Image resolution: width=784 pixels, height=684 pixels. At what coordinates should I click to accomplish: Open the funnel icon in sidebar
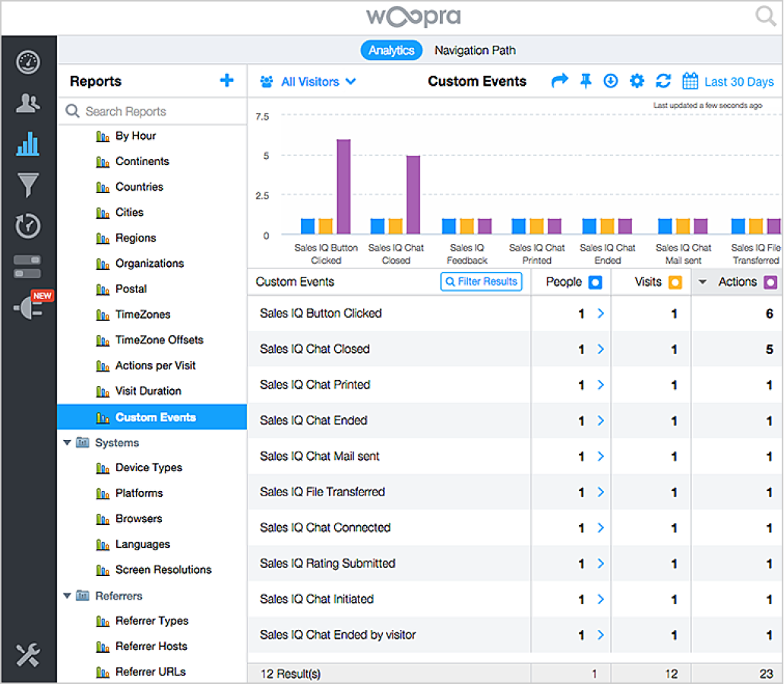(28, 185)
